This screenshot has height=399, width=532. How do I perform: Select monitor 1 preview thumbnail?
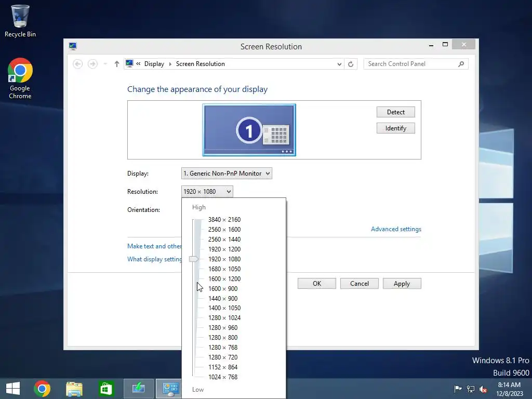[249, 130]
